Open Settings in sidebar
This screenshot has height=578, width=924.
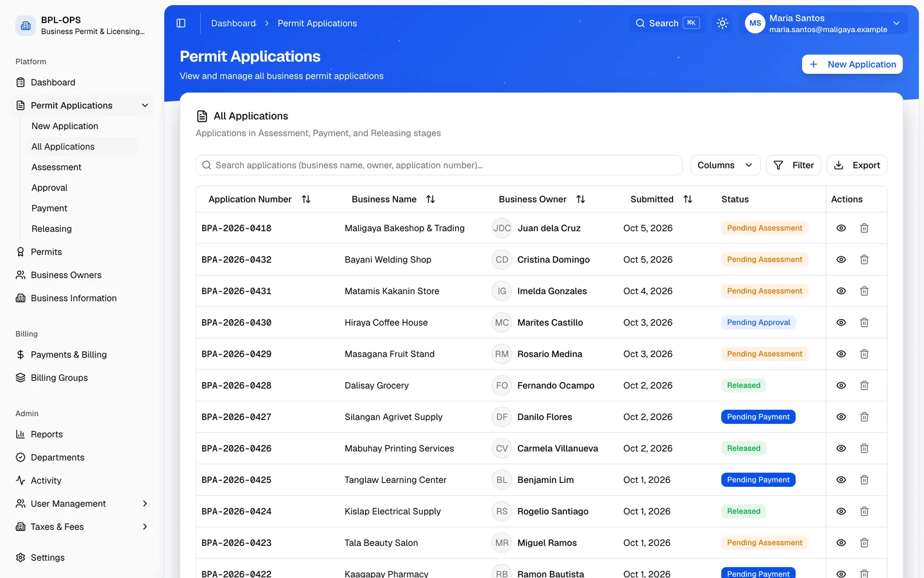tap(47, 557)
